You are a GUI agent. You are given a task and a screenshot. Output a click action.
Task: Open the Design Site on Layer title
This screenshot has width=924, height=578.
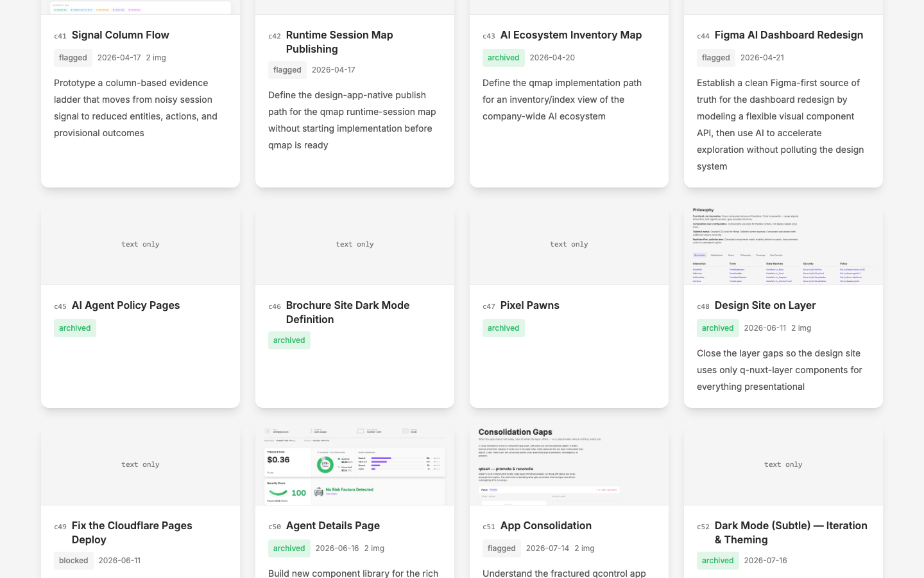click(766, 305)
